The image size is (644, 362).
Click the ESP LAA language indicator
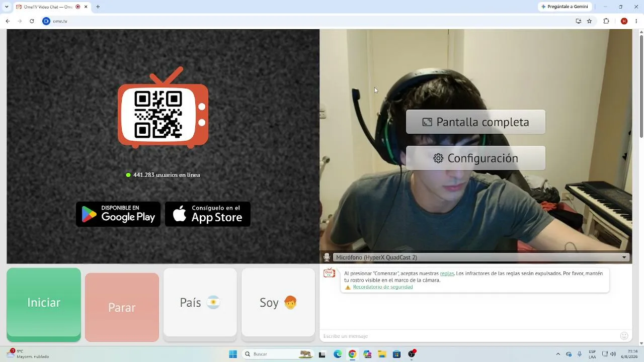click(592, 354)
